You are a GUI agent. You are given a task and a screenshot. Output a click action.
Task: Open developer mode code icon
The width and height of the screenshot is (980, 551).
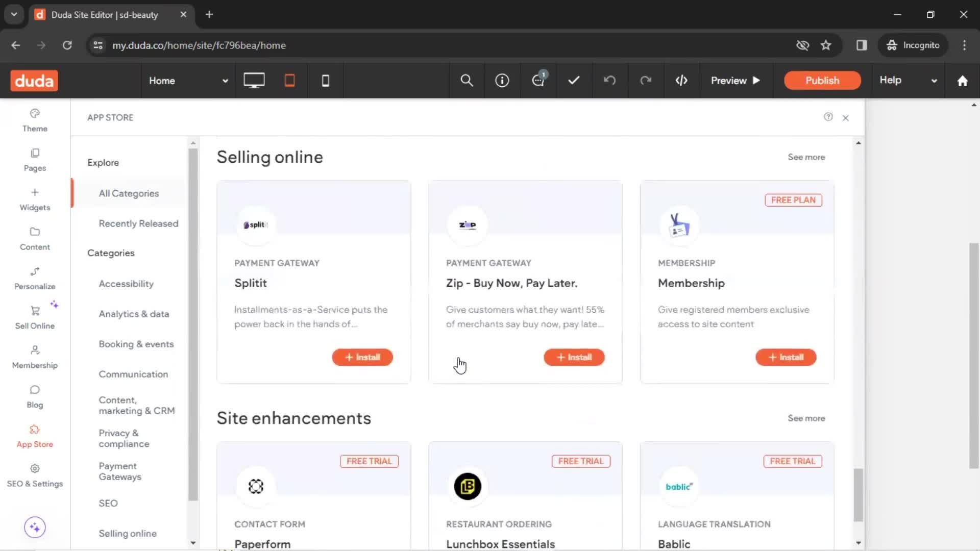tap(681, 81)
